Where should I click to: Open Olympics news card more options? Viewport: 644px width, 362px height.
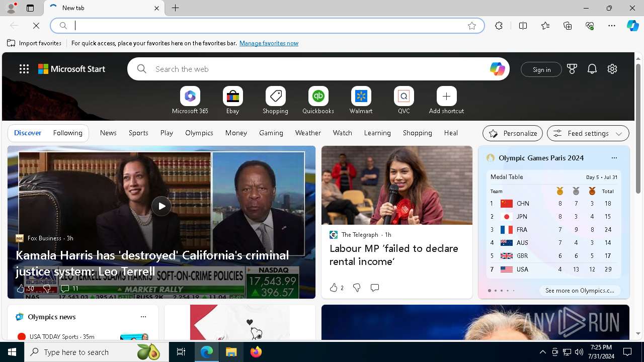click(x=143, y=317)
